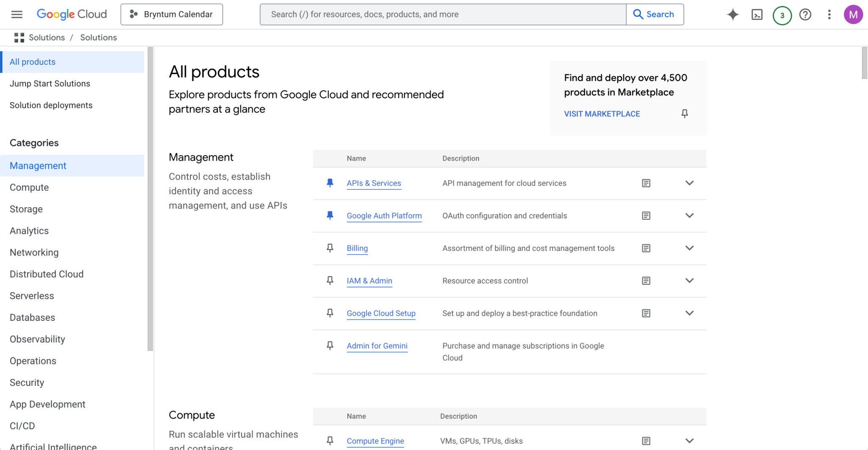Open the three-dot settings menu

tap(829, 14)
